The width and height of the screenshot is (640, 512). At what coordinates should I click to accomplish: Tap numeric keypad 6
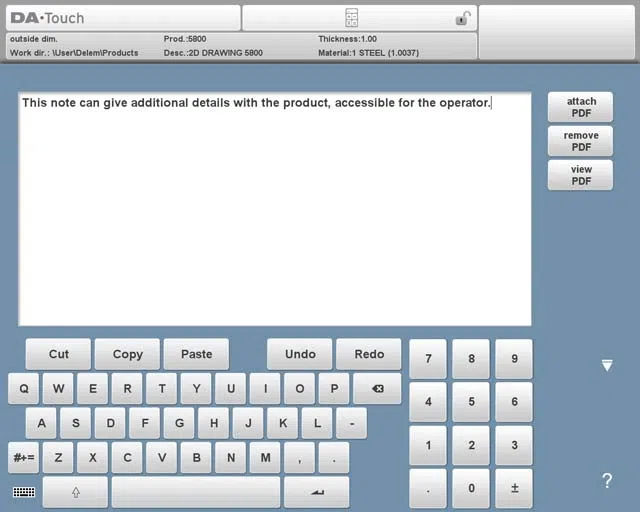tap(514, 402)
